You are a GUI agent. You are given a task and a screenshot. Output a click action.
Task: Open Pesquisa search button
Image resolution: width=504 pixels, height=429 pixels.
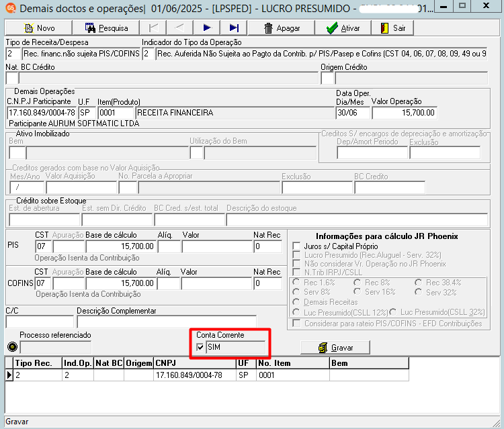click(106, 28)
